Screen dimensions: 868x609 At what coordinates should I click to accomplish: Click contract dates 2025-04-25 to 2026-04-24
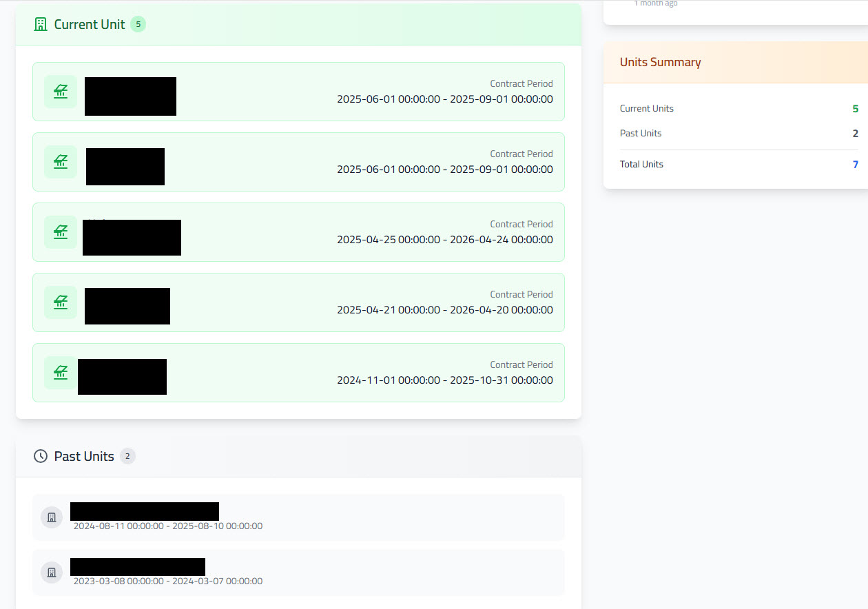444,240
